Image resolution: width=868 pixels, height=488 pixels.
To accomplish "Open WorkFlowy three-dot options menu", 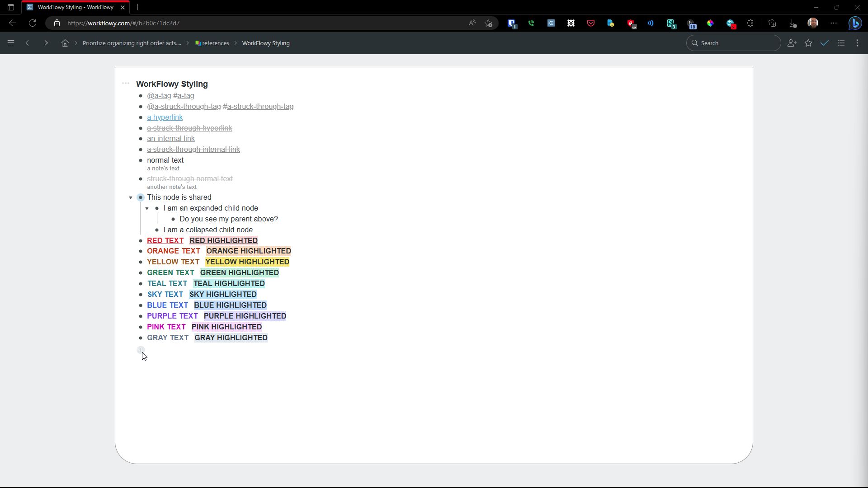I will click(x=858, y=43).
